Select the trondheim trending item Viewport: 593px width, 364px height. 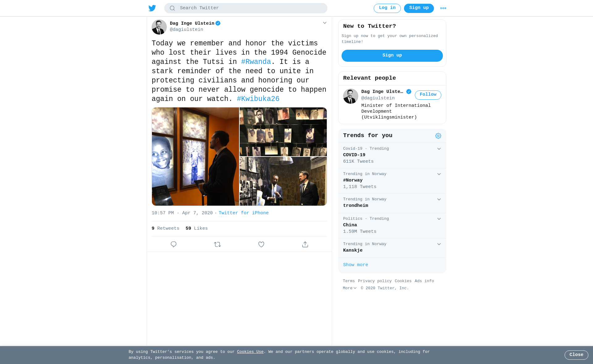click(392, 203)
